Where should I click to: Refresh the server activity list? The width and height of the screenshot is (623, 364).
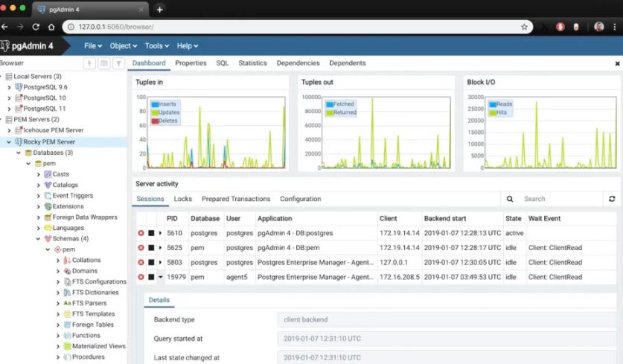[x=612, y=199]
